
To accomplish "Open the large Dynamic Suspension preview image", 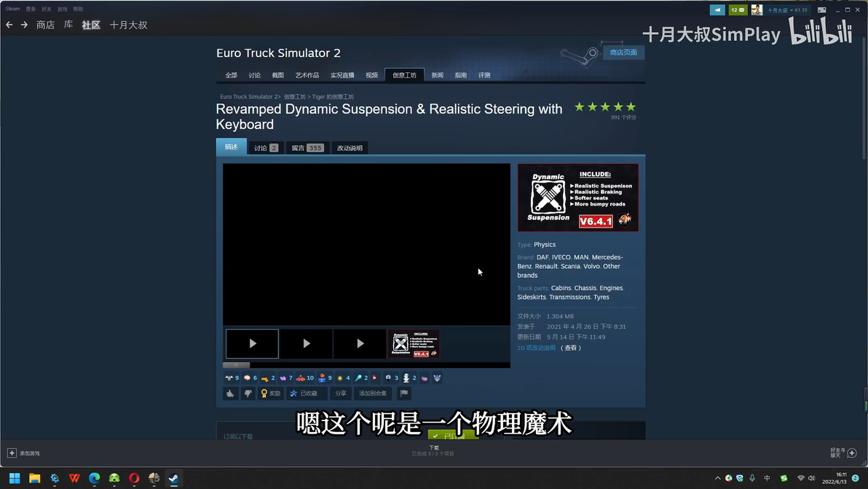I will [x=578, y=197].
